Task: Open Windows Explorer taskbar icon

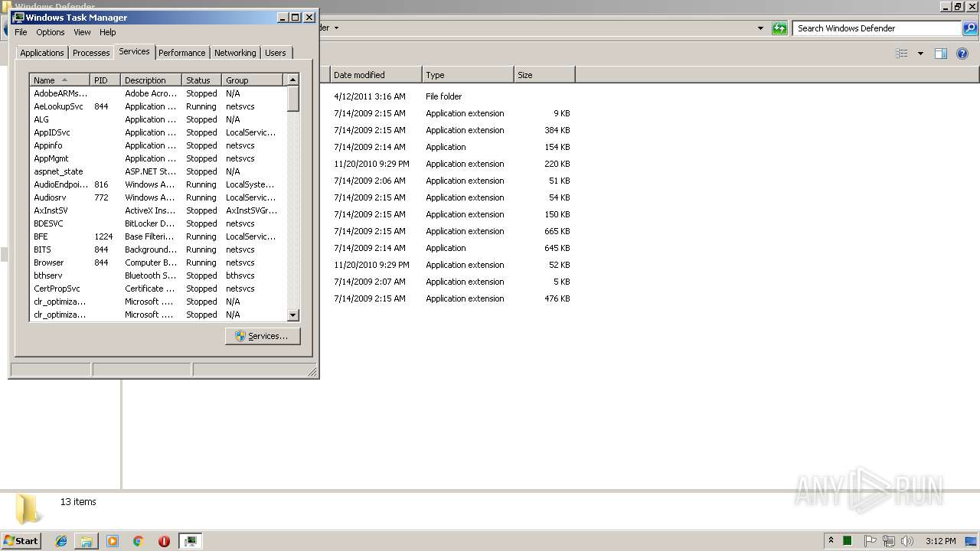Action: [x=87, y=541]
